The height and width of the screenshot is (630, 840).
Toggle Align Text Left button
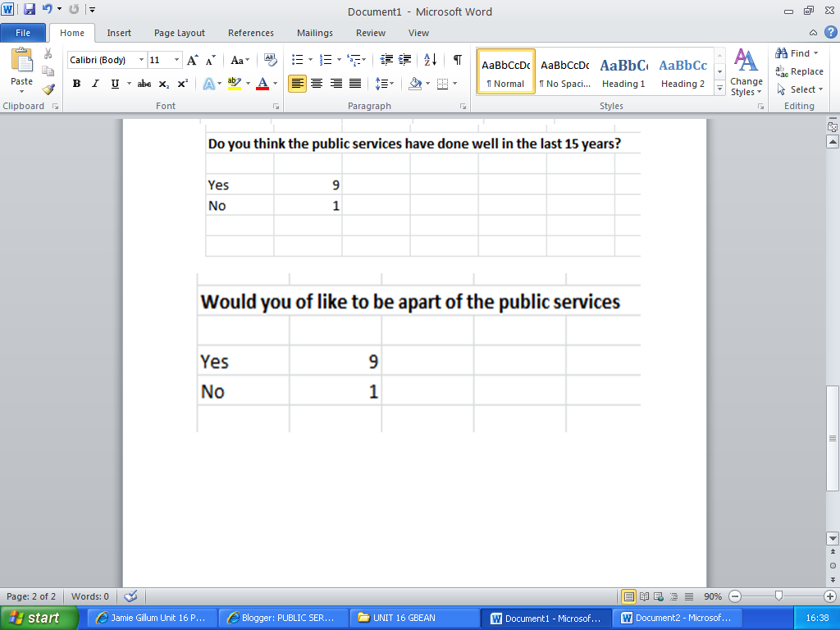[x=297, y=84]
